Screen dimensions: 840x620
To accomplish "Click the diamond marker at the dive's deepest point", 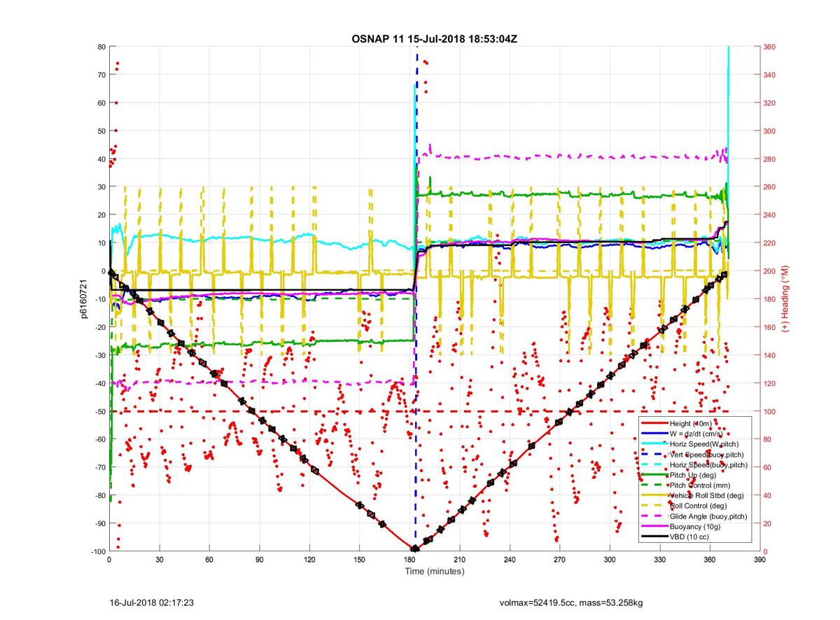I will tap(415, 549).
